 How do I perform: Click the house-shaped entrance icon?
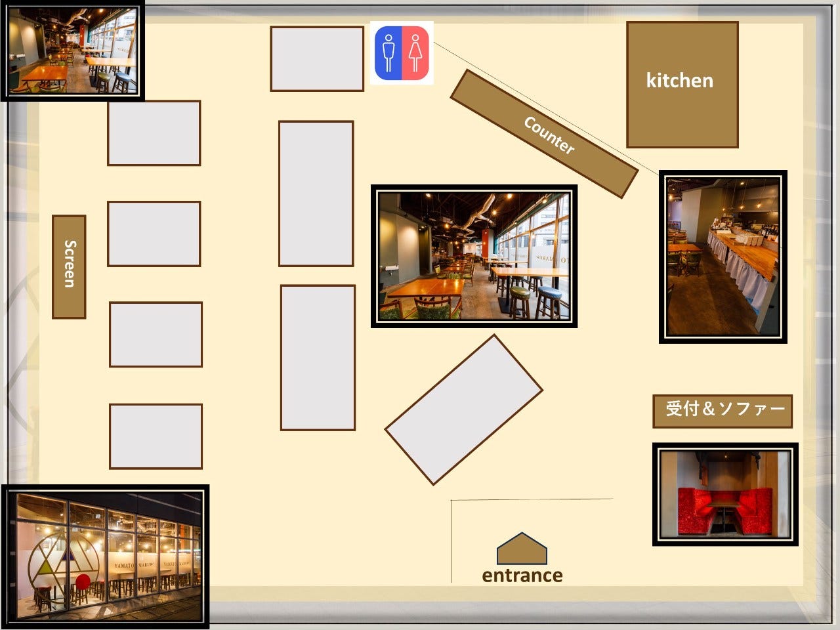coord(522,549)
